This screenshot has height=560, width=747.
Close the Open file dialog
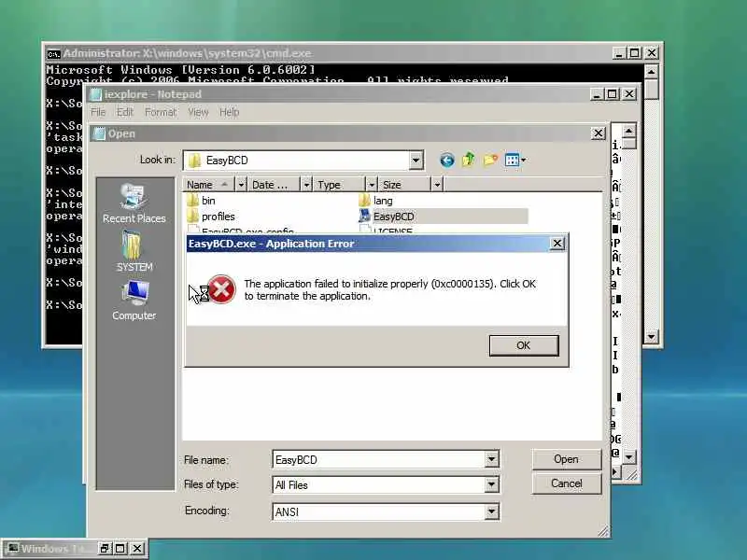point(598,133)
